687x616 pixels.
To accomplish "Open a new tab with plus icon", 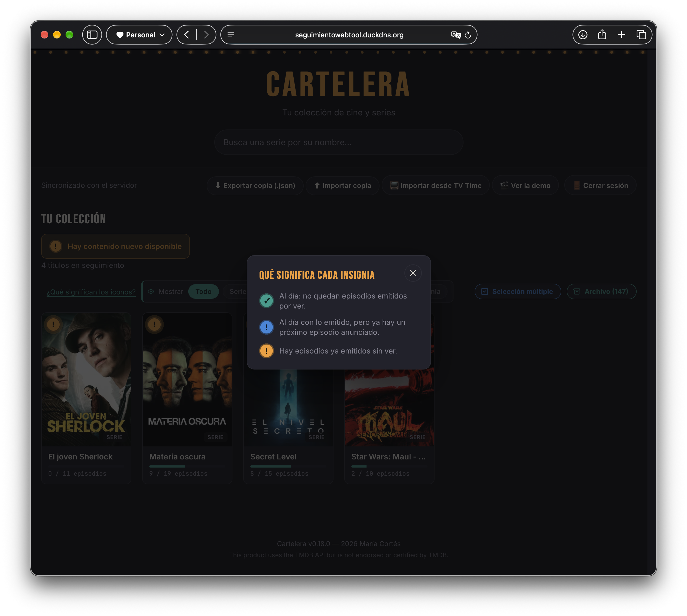I will pos(621,34).
